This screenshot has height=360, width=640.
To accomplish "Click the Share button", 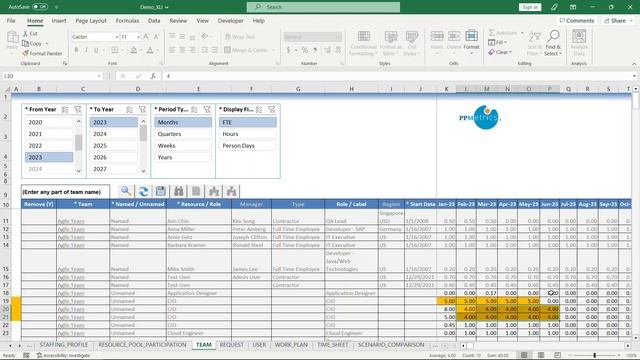I will (618, 20).
